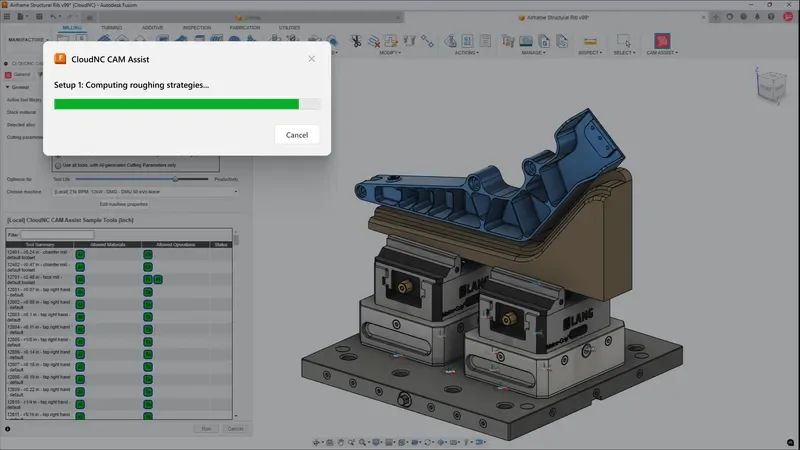Click the delete passes icon in Modify
Image resolution: width=800 pixels, height=450 pixels.
point(374,41)
